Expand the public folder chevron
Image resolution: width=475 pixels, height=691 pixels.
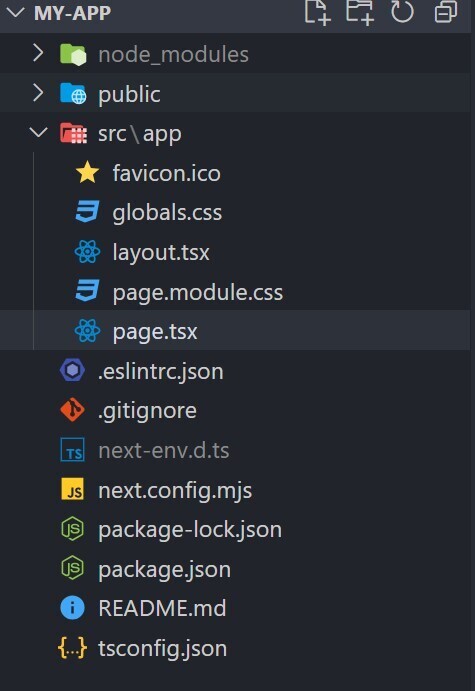pos(38,93)
